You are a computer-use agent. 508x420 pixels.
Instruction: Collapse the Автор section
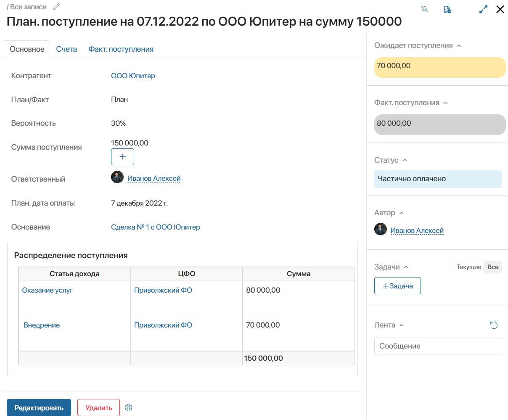tap(402, 213)
